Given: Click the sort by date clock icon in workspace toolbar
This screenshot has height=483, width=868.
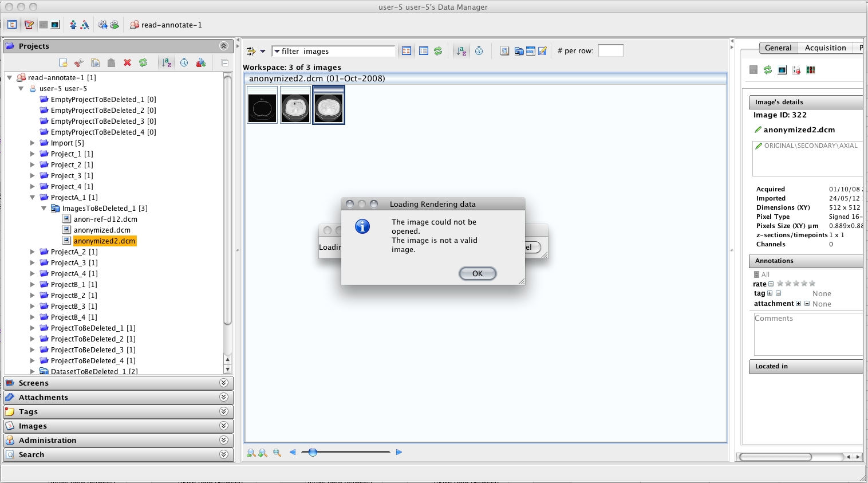Looking at the screenshot, I should click(x=479, y=51).
